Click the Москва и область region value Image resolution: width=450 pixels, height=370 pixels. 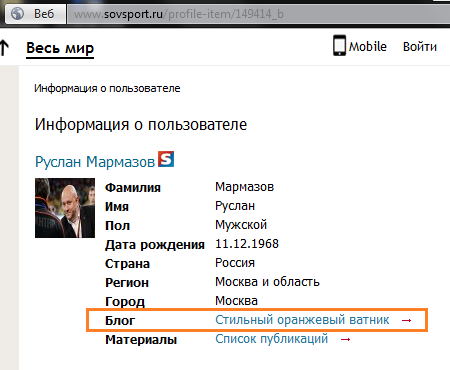click(x=267, y=282)
